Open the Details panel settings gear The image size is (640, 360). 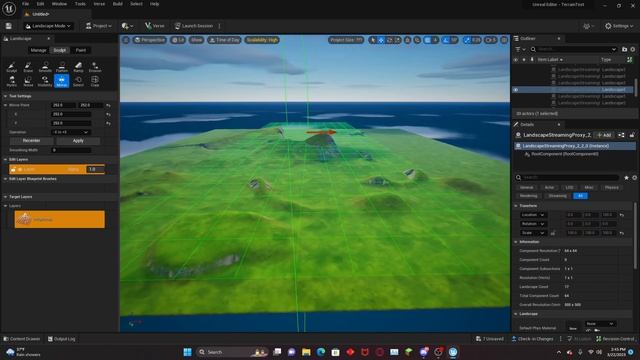[635, 178]
